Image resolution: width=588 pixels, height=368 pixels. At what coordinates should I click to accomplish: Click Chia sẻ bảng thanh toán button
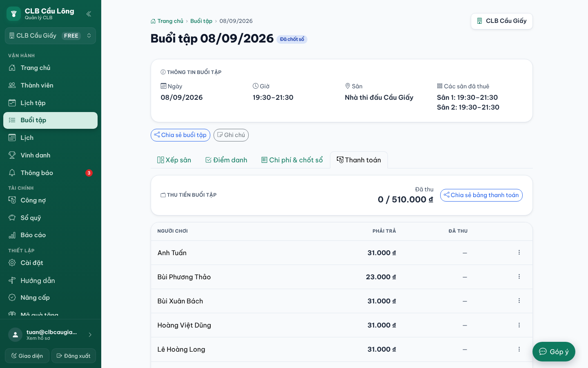(481, 195)
